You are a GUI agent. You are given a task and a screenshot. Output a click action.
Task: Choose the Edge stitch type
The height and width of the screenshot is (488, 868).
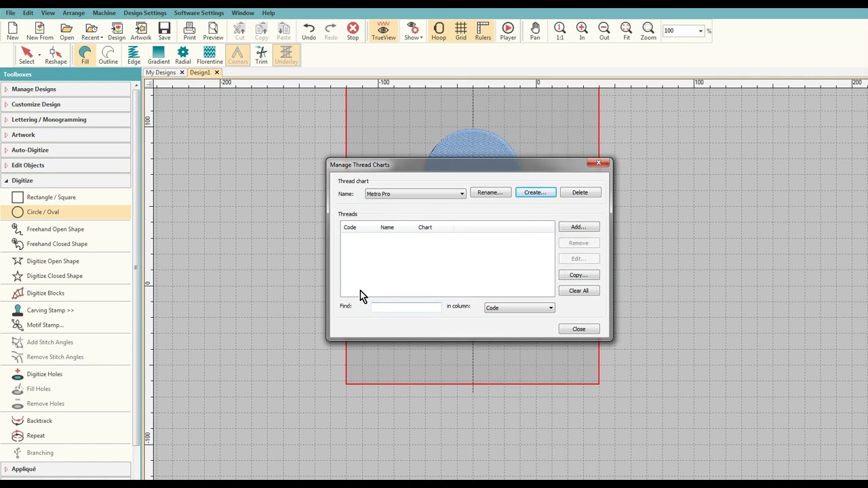pyautogui.click(x=134, y=56)
